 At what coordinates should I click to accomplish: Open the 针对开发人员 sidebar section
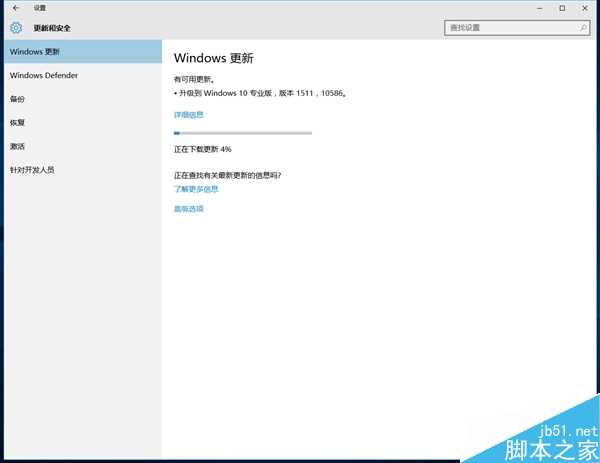click(x=83, y=170)
